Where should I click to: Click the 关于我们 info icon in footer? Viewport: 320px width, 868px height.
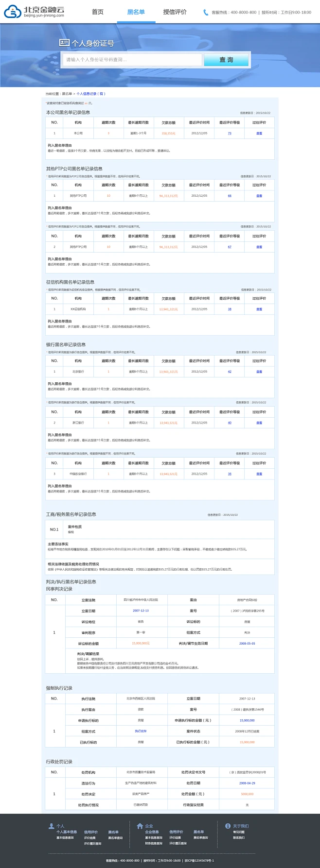pyautogui.click(x=228, y=826)
